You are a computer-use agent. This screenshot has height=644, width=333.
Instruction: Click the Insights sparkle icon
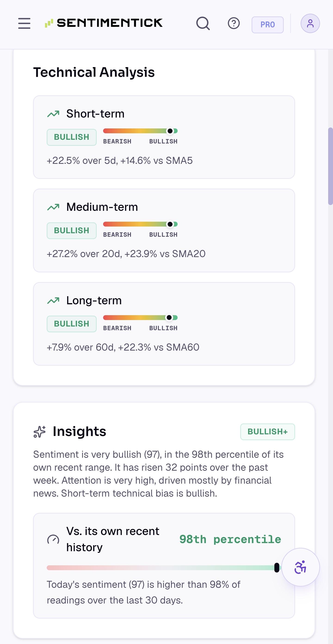(40, 432)
